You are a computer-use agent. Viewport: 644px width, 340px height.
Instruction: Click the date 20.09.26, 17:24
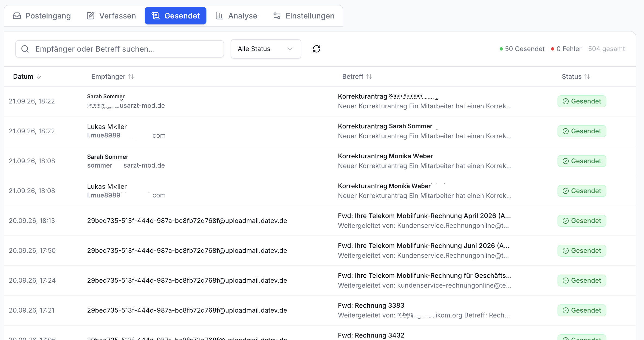tap(32, 281)
